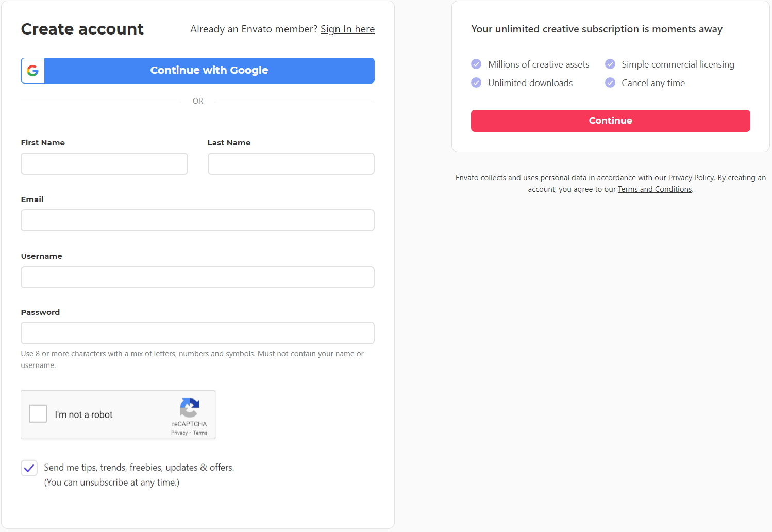Click checkmark icon beside Millions of creative assets

(476, 64)
